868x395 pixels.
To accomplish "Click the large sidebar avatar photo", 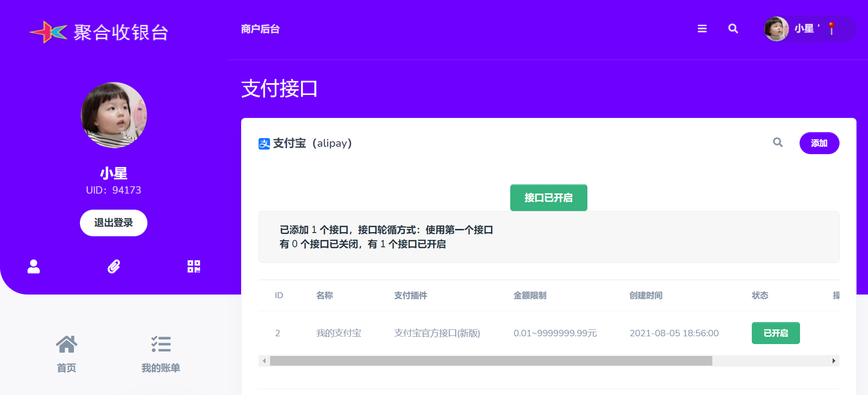I will point(114,115).
